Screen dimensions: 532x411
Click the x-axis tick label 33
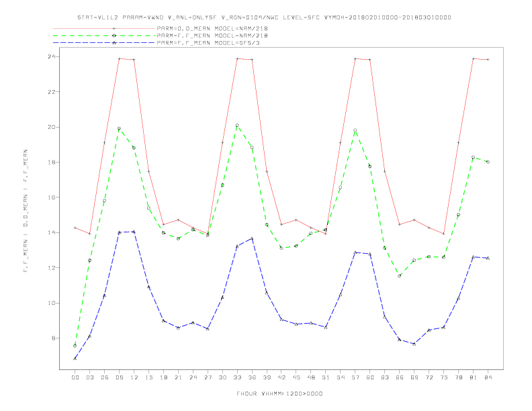click(237, 377)
